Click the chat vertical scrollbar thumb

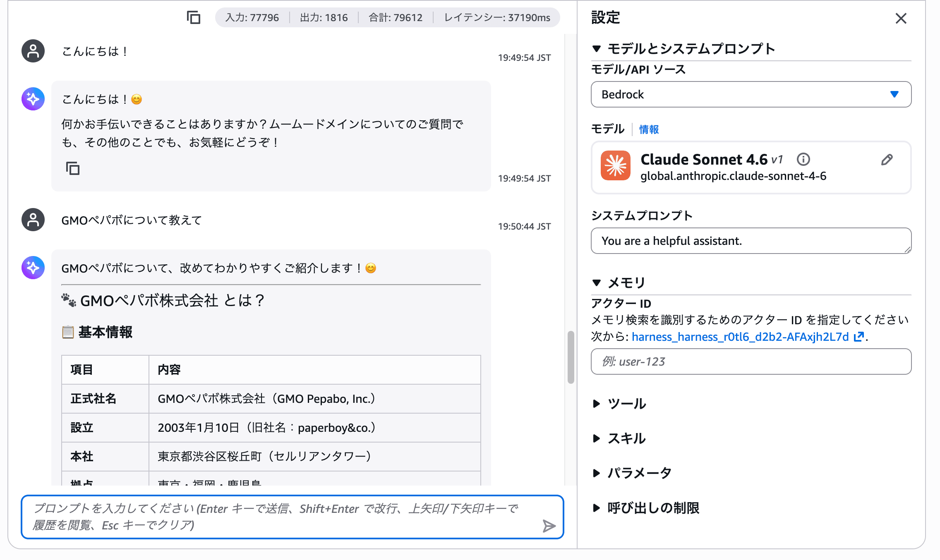point(571,357)
